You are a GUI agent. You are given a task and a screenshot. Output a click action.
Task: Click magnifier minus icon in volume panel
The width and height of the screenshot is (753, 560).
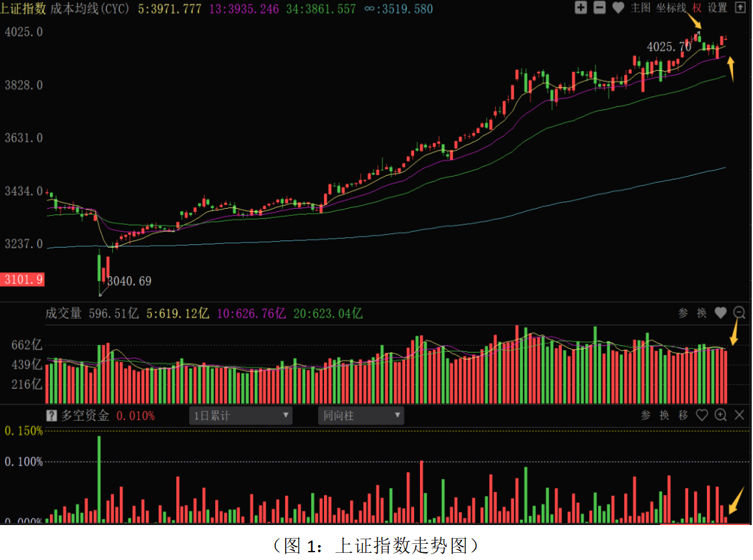click(739, 313)
